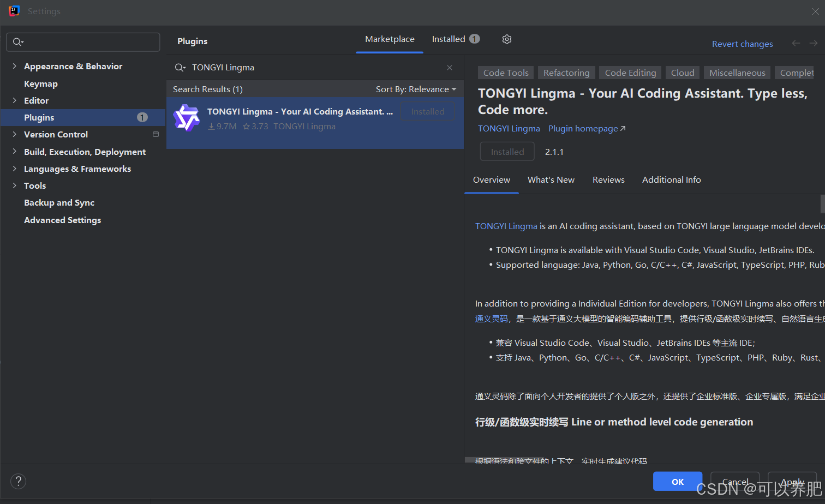
Task: Select the Refactoring tag
Action: (x=566, y=73)
